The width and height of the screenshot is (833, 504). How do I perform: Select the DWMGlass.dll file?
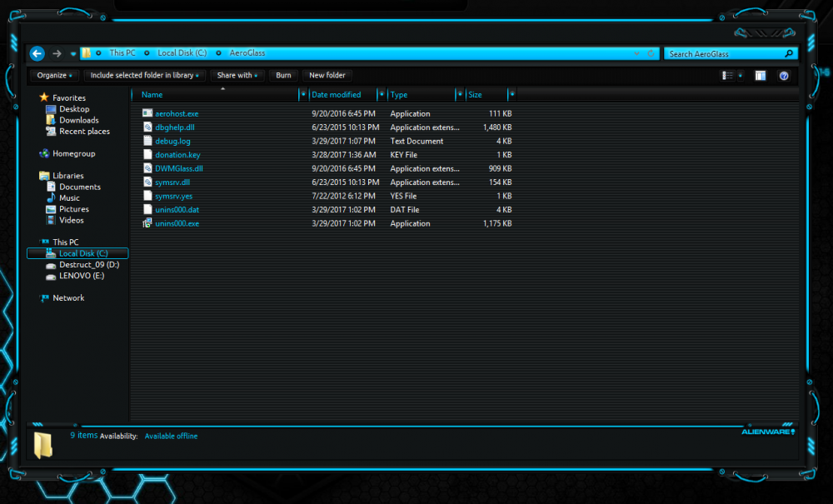click(x=178, y=168)
